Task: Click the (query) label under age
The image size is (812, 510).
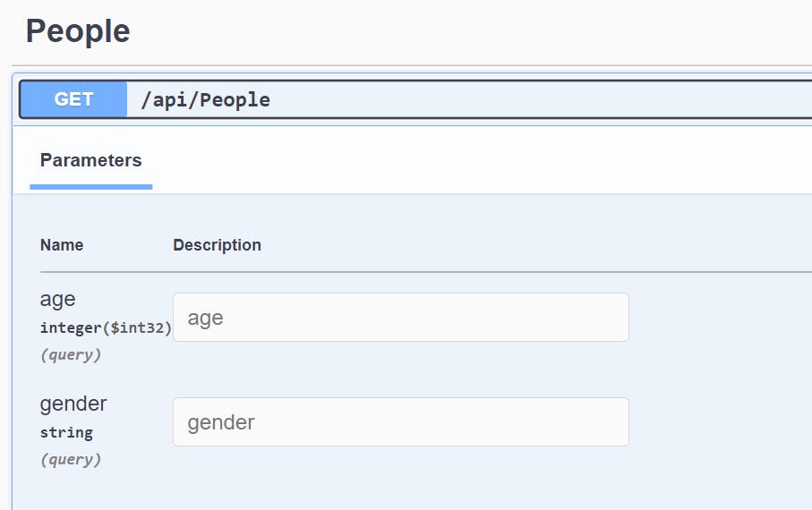Action: pyautogui.click(x=71, y=354)
